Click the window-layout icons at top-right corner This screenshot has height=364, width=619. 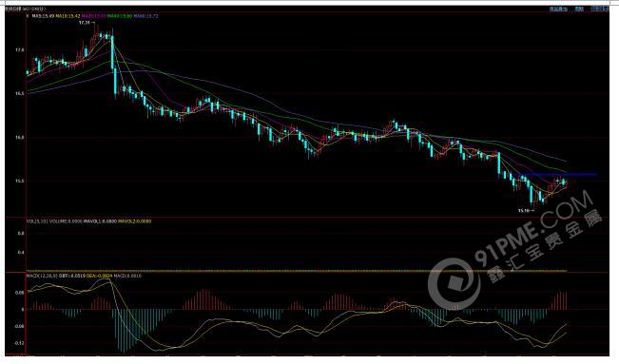[x=599, y=9]
